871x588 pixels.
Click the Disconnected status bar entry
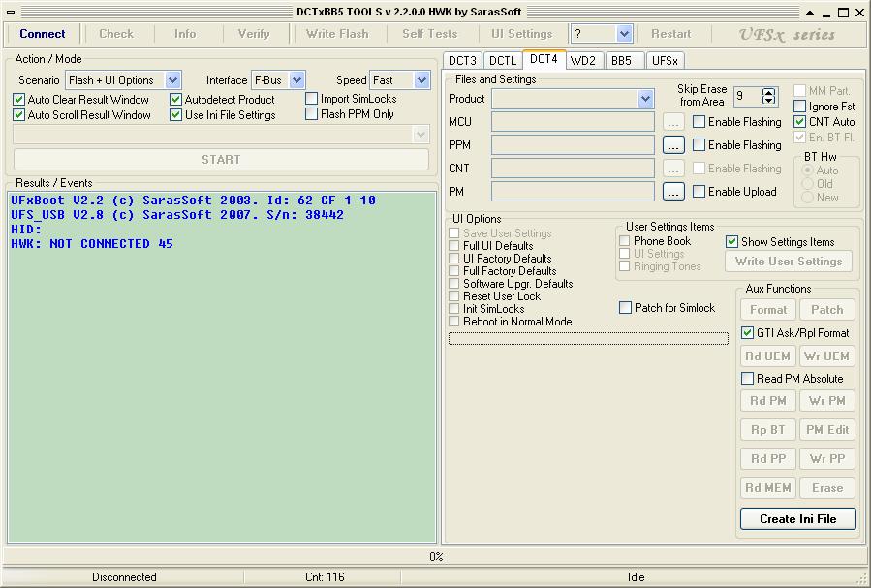tap(124, 577)
